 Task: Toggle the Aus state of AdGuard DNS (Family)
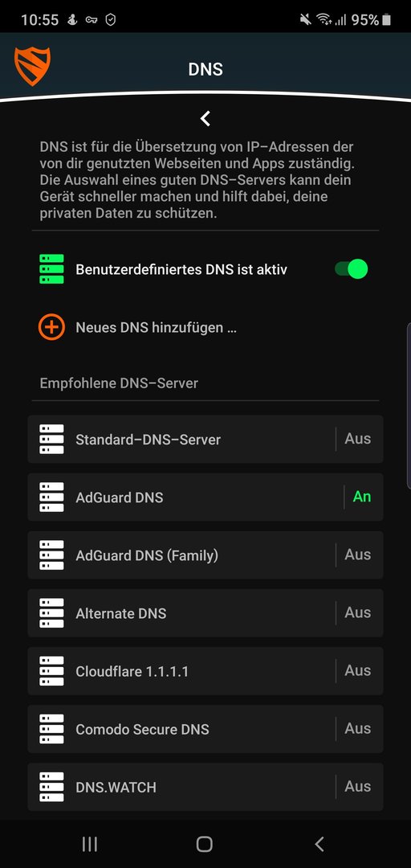point(357,555)
